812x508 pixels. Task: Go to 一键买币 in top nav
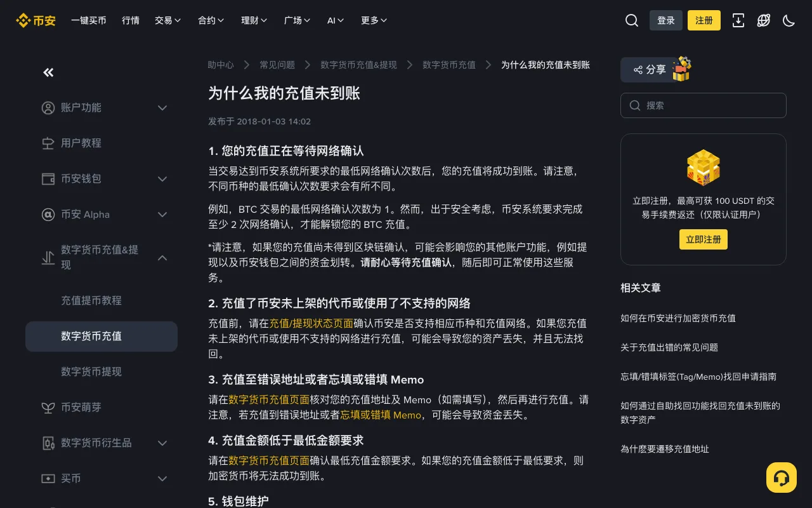pyautogui.click(x=89, y=20)
